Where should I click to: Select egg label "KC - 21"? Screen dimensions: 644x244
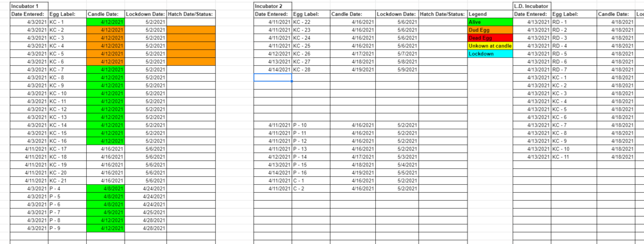tap(67, 181)
